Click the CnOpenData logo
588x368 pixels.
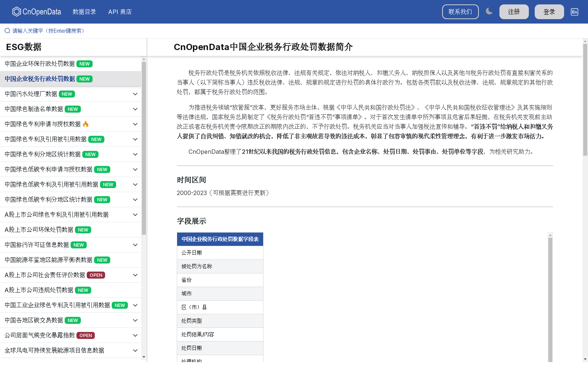(36, 12)
